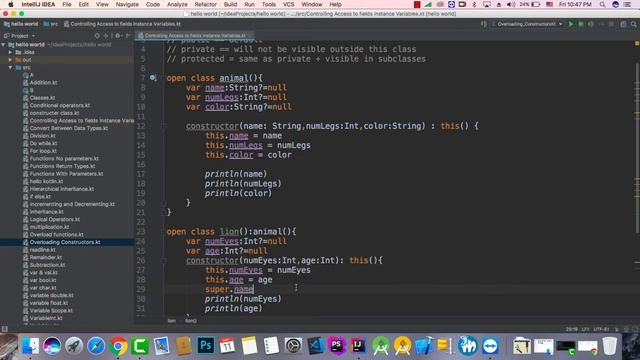640x360 pixels.
Task: Open Project panel settings gear
Action: (118, 36)
